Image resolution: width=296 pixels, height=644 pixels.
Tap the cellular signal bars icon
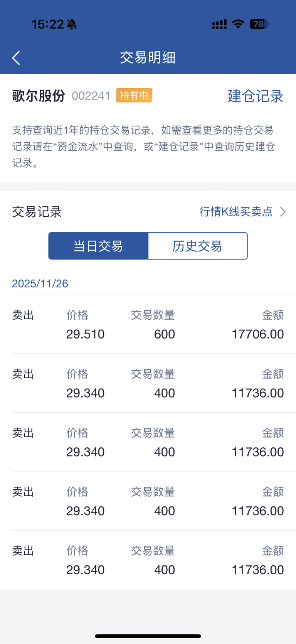(219, 25)
